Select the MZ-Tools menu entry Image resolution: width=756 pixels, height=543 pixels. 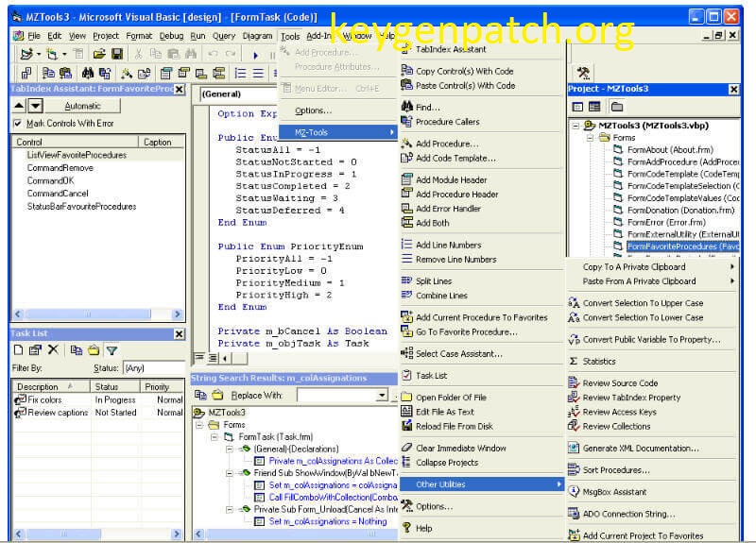point(338,132)
